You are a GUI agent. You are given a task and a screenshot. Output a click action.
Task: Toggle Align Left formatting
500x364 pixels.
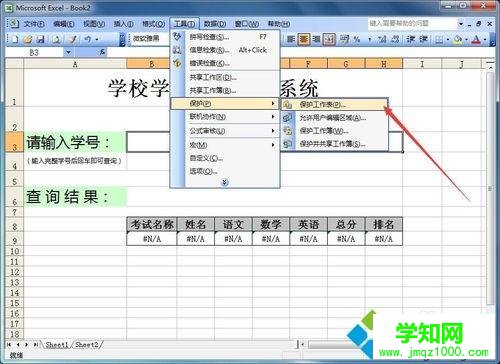point(291,39)
